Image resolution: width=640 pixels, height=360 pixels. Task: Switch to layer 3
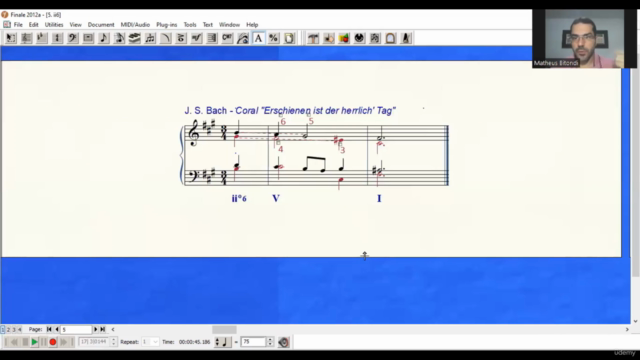[x=13, y=329]
